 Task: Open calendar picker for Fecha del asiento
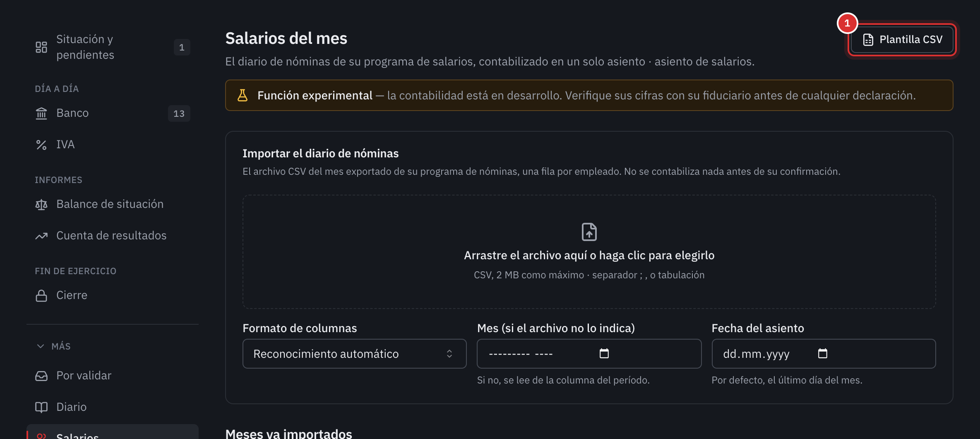pyautogui.click(x=823, y=353)
